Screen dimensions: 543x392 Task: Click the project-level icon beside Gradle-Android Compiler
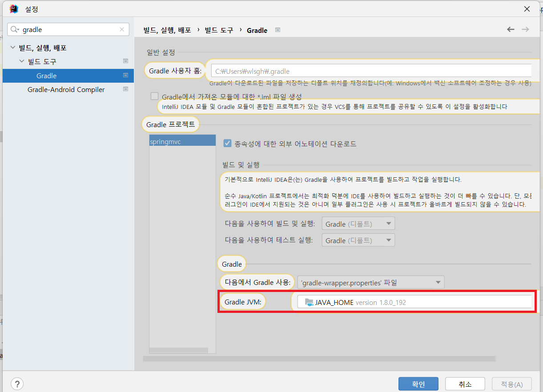tap(125, 89)
